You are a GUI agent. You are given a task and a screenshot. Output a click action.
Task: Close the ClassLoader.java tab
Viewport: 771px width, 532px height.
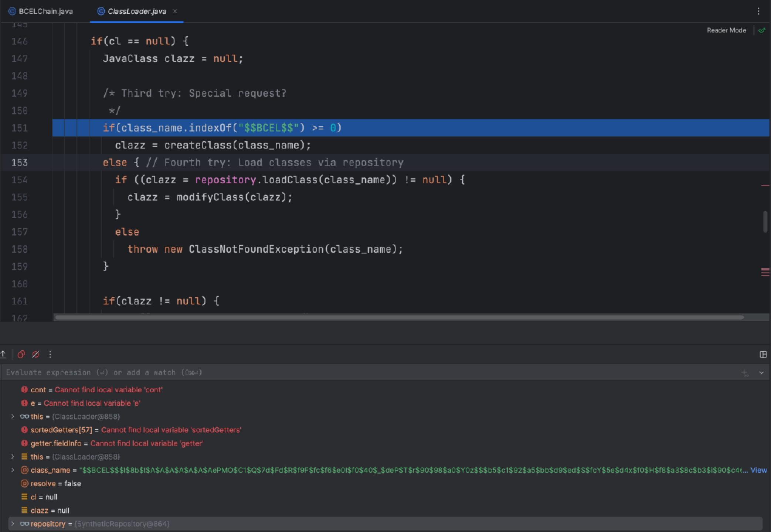175,11
